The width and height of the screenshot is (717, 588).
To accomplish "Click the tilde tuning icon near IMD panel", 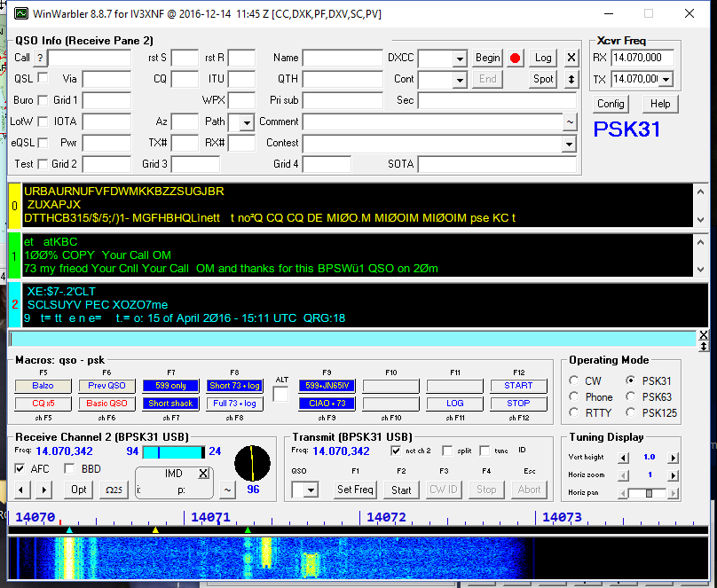I will coord(227,490).
